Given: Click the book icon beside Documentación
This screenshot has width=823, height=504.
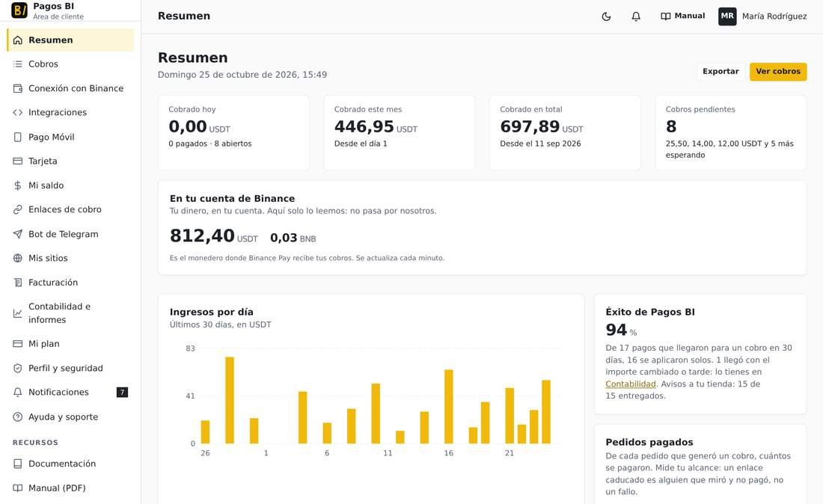Looking at the screenshot, I should [x=18, y=464].
